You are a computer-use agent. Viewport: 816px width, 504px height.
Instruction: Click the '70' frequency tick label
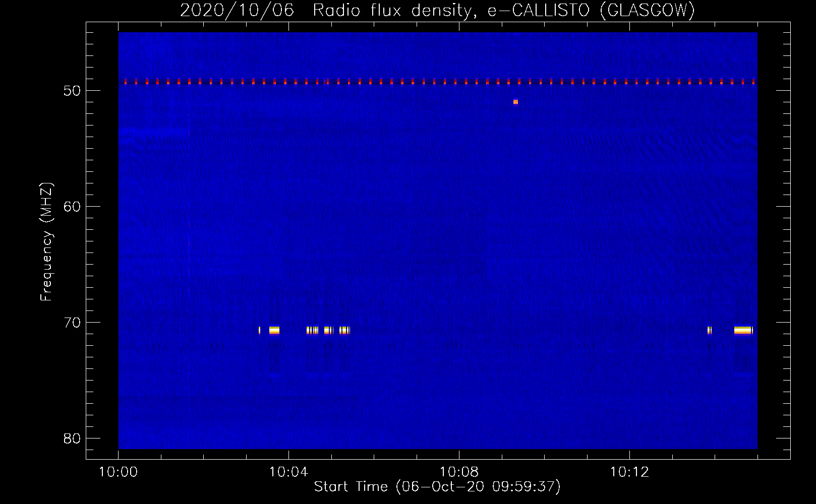72,323
